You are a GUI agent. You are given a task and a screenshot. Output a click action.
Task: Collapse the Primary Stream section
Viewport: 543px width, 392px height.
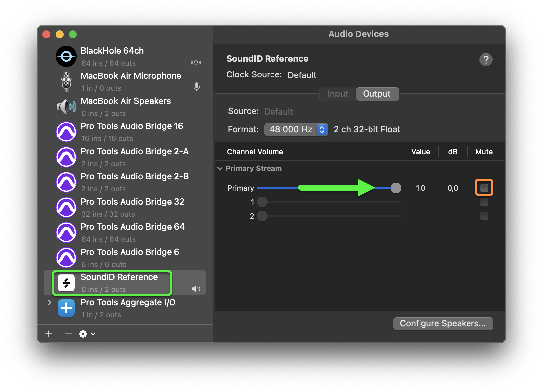pos(220,169)
